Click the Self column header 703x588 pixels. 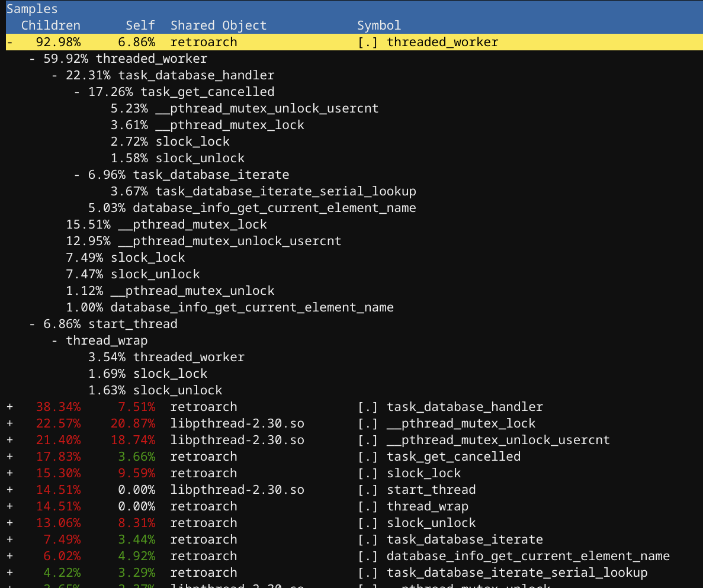point(140,25)
